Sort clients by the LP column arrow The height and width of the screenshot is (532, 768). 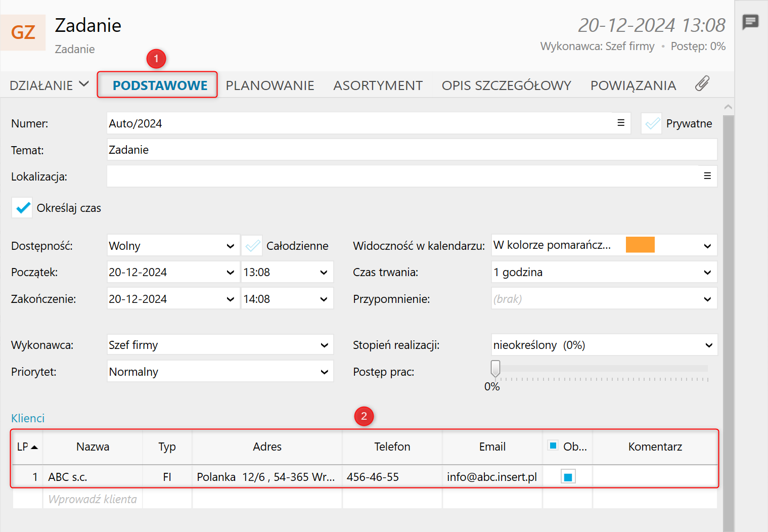pyautogui.click(x=34, y=447)
